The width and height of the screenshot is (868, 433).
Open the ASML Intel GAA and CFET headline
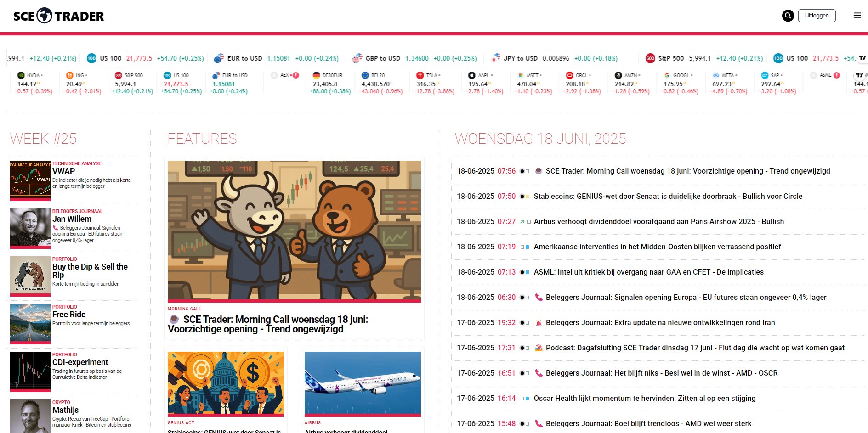[649, 272]
